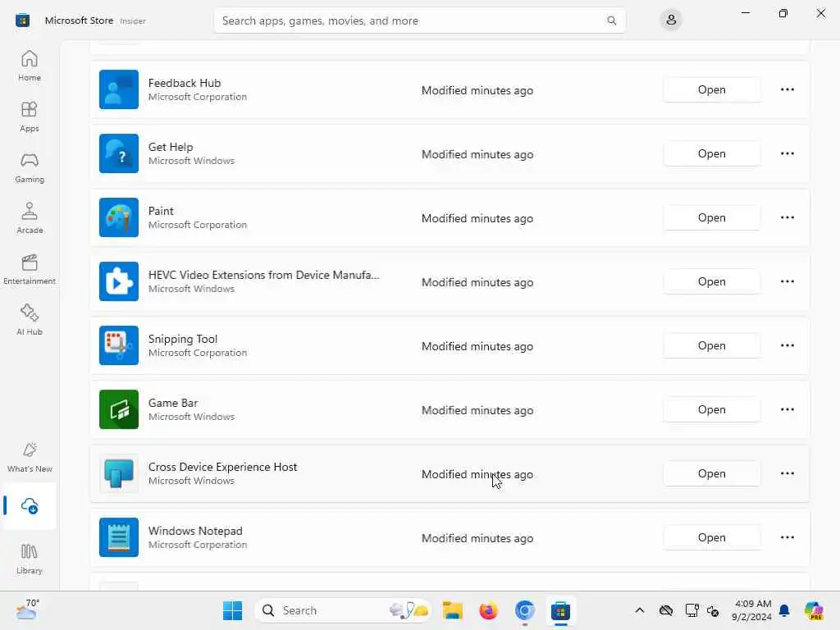Open the Entertainment section in sidebar

30,269
